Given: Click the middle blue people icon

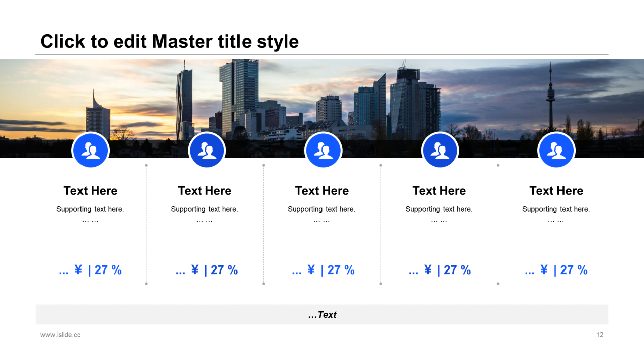Looking at the screenshot, I should (x=323, y=150).
